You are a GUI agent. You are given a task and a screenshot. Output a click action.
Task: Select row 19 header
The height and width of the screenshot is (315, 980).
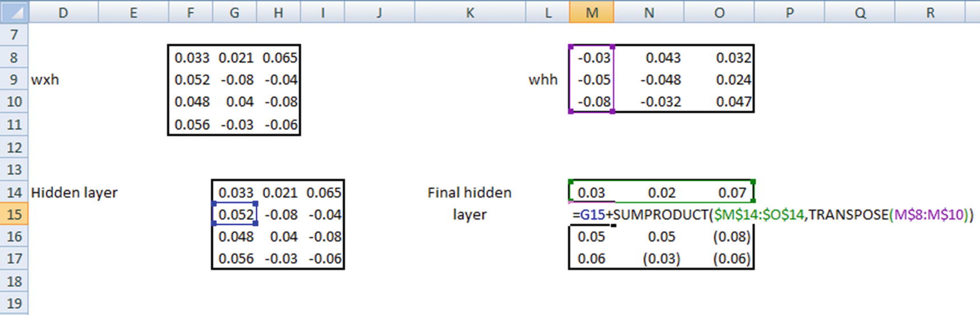14,304
